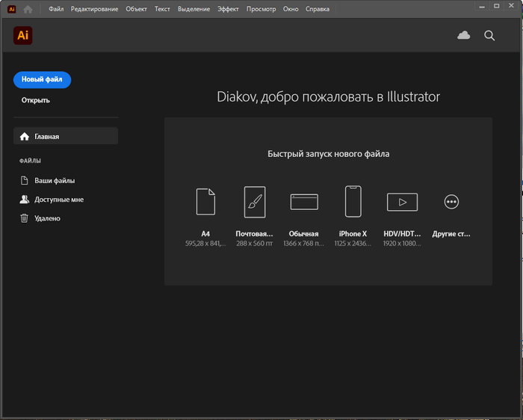
Task: Minimize the Illustrator window
Action: 482,6
